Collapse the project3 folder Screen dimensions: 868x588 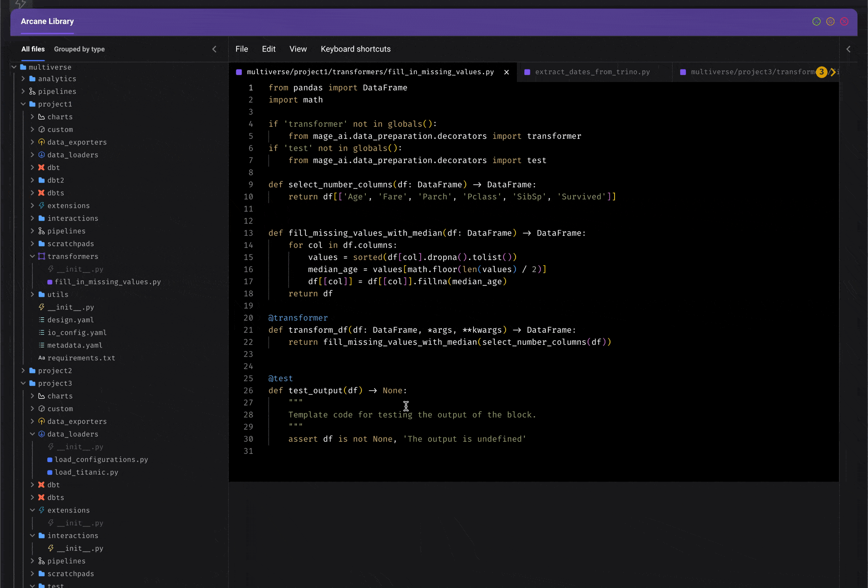pyautogui.click(x=23, y=383)
